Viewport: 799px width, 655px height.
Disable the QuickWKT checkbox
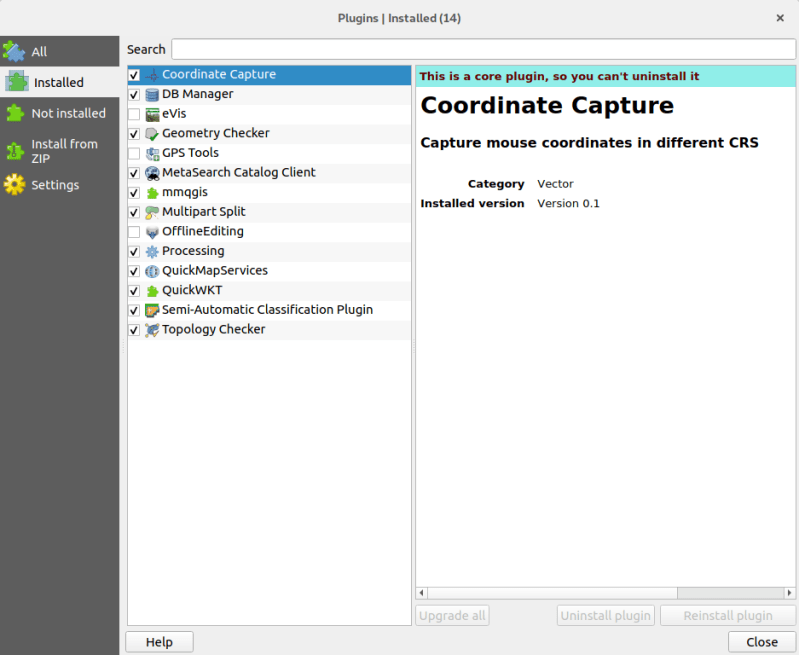134,291
